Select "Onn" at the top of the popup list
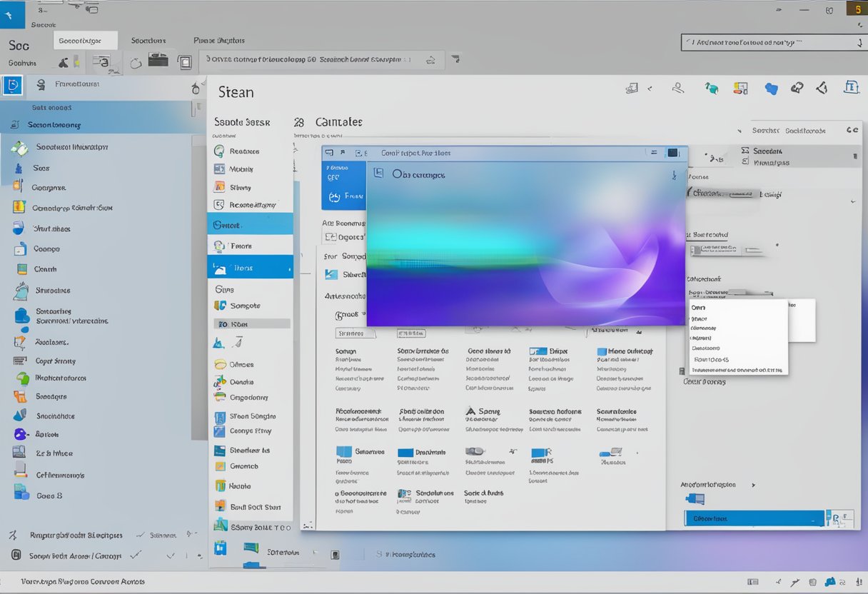The image size is (868, 594). click(698, 307)
